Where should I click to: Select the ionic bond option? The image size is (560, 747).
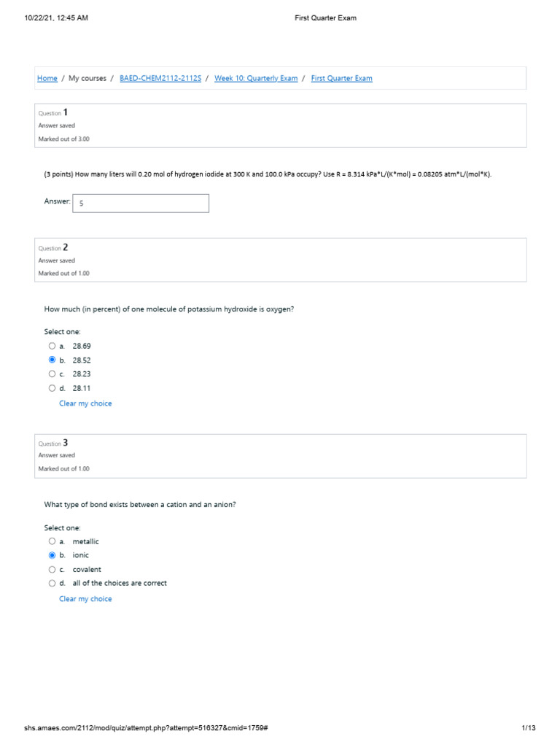pyautogui.click(x=52, y=555)
